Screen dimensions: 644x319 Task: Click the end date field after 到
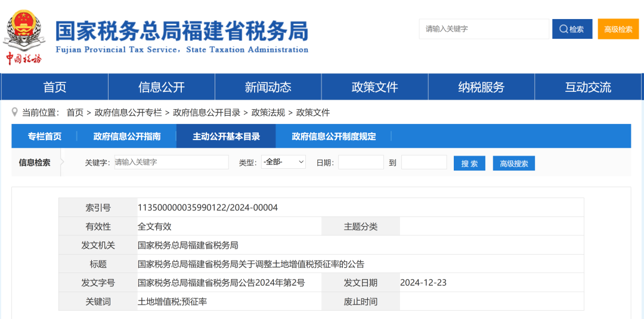(x=424, y=162)
